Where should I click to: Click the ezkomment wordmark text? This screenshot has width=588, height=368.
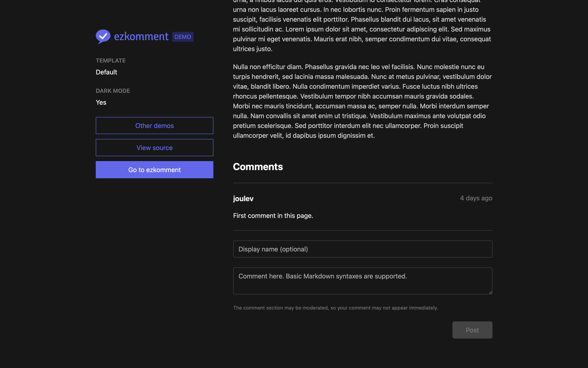point(141,37)
